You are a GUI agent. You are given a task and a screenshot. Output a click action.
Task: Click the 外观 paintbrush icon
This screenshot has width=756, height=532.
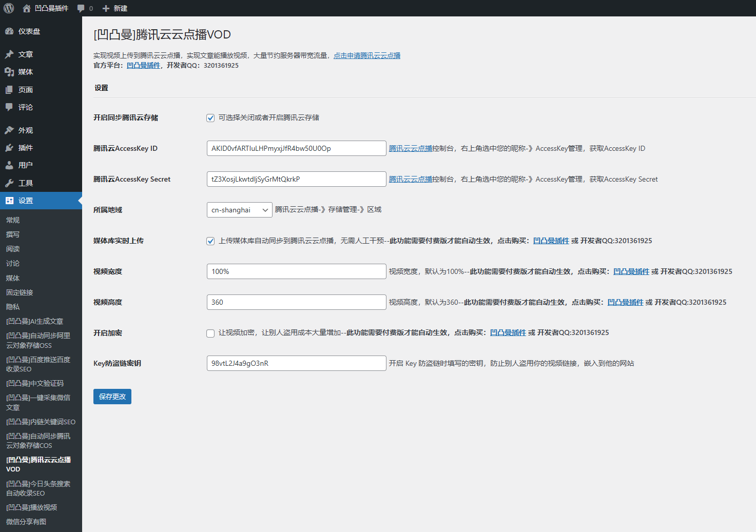pyautogui.click(x=9, y=130)
